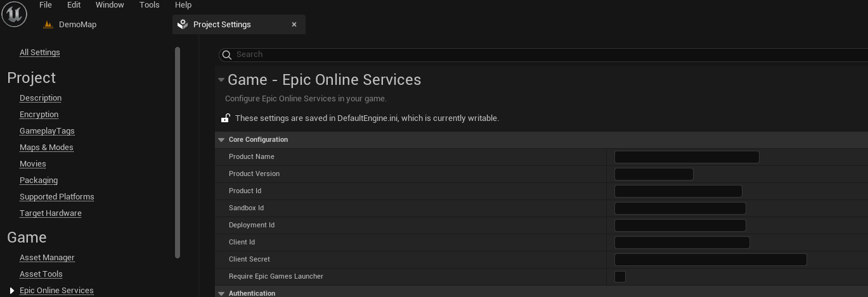
Task: Open the Edit menu
Action: click(x=74, y=5)
